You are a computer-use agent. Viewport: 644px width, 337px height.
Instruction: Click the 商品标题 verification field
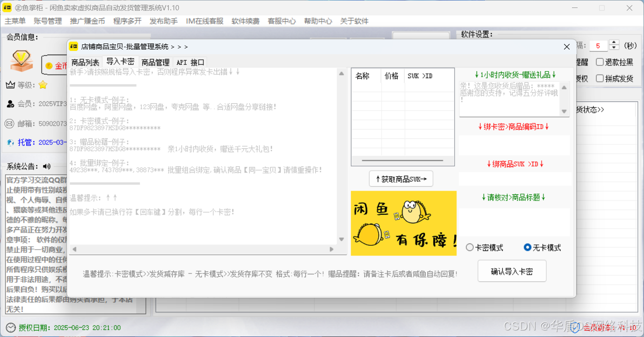click(514, 222)
